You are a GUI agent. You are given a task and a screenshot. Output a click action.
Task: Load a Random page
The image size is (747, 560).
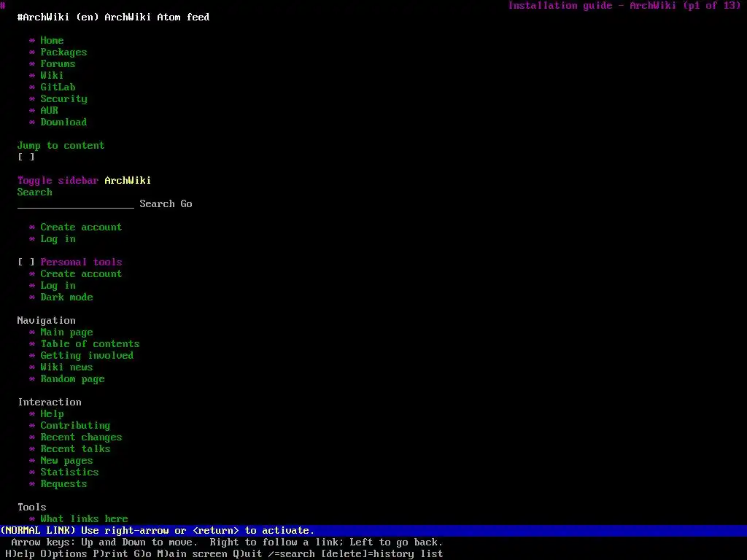coord(72,379)
